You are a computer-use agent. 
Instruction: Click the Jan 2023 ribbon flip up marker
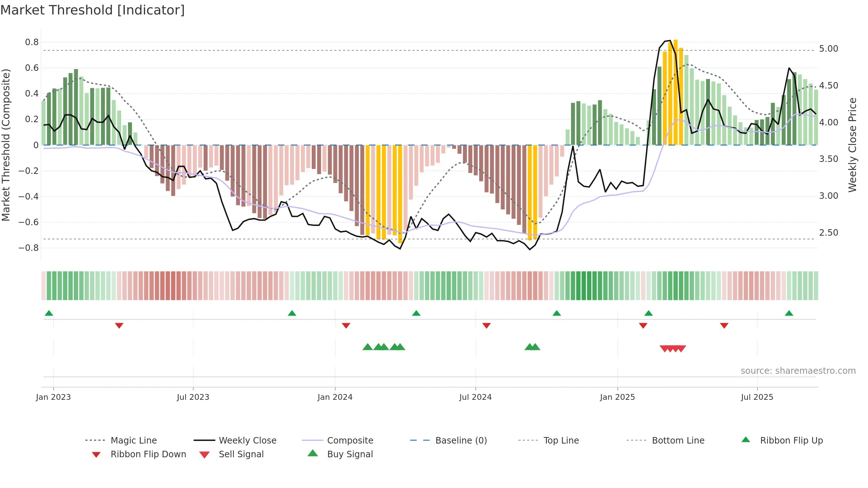[x=49, y=313]
